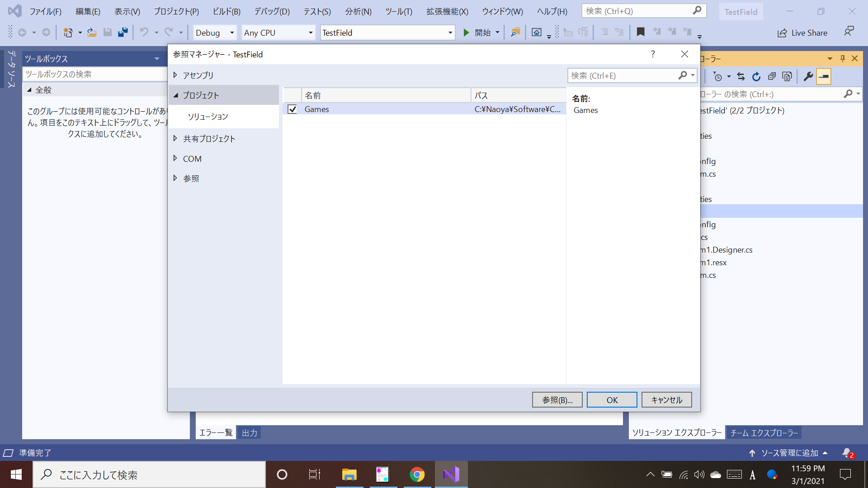Click the Save All toolbar icon
This screenshot has height=488, width=868.
(123, 32)
